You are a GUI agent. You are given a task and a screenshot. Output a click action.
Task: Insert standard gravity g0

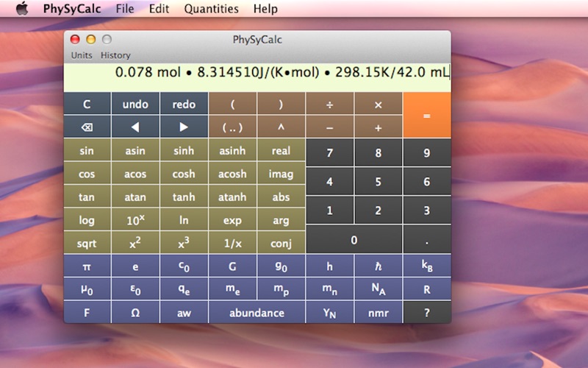pyautogui.click(x=281, y=266)
